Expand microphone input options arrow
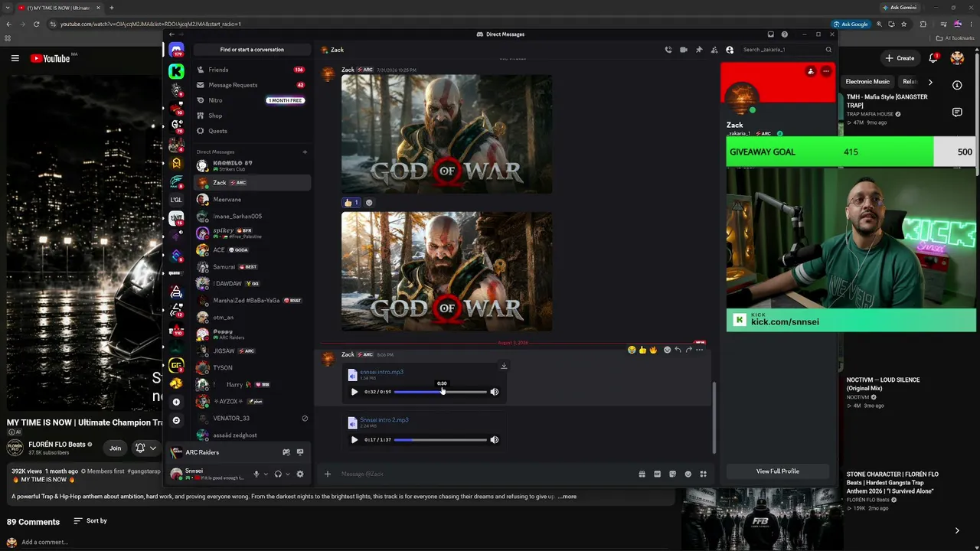This screenshot has height=551, width=980. coord(266,474)
